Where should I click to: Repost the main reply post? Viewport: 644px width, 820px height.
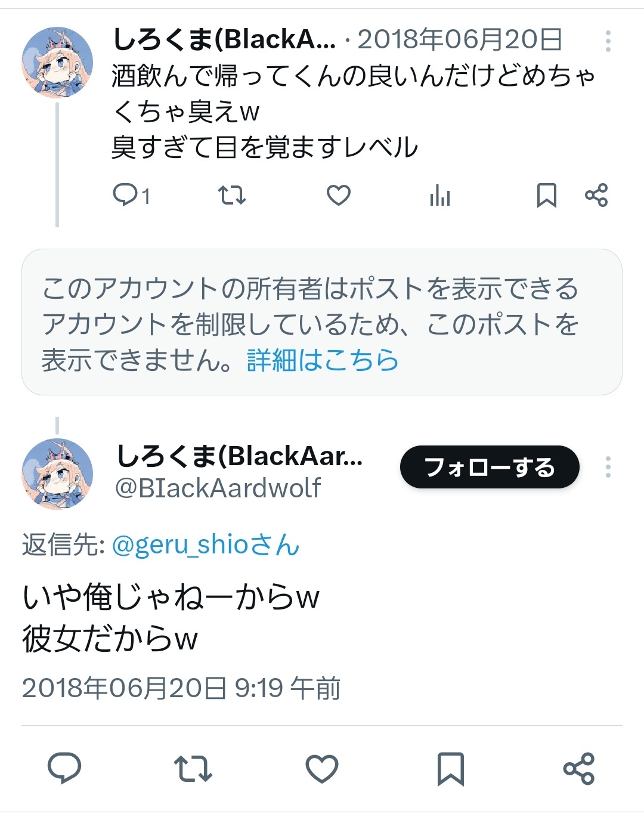193,768
